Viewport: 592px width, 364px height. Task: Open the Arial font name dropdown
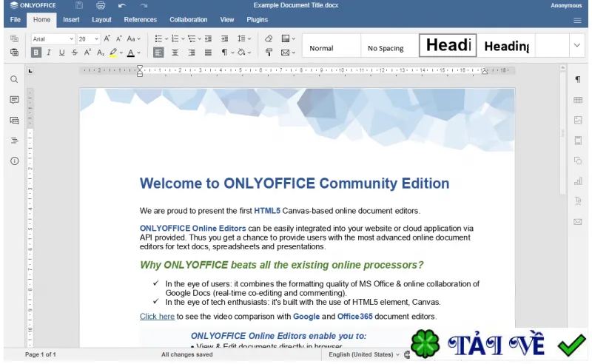coord(53,39)
